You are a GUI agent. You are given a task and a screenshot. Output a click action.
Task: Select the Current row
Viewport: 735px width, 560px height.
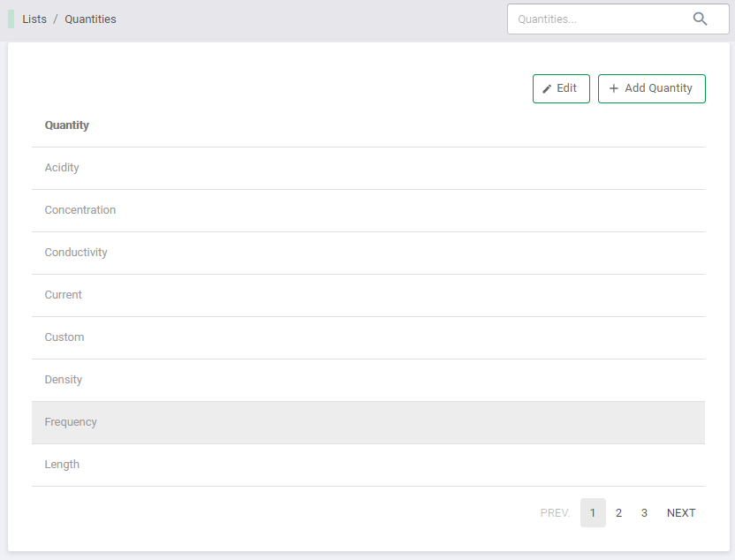(64, 295)
